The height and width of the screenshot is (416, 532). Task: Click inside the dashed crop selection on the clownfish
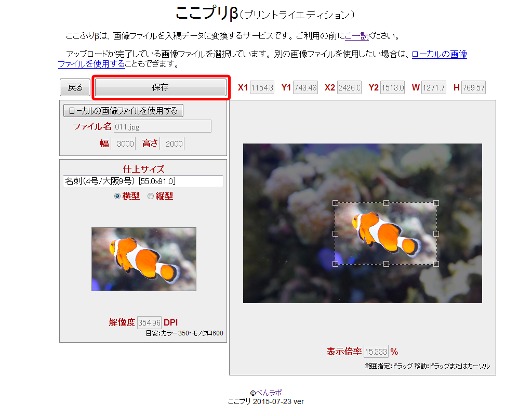pyautogui.click(x=386, y=233)
